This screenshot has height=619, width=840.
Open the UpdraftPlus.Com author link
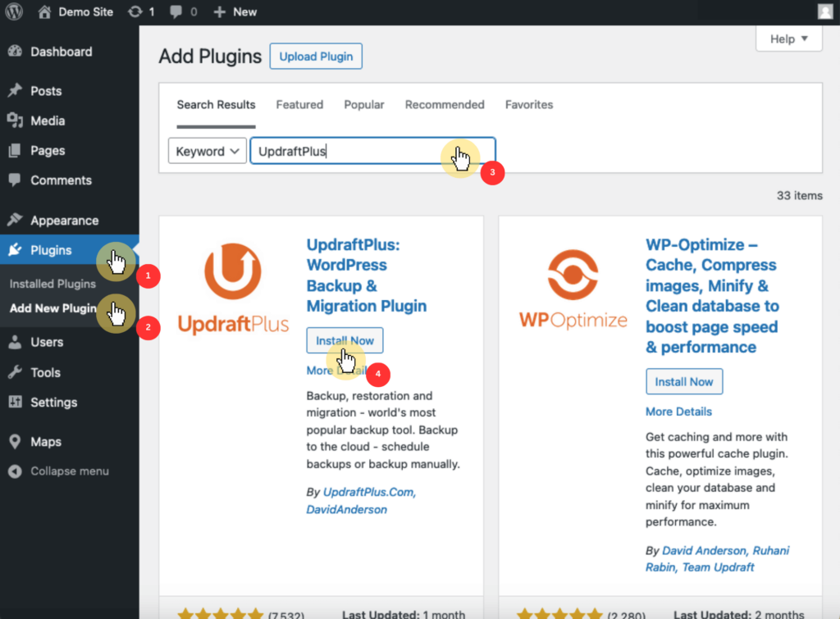(369, 492)
